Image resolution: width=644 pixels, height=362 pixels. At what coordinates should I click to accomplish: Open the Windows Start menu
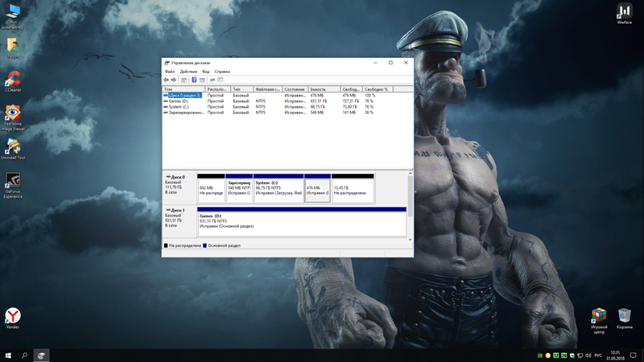(8, 356)
